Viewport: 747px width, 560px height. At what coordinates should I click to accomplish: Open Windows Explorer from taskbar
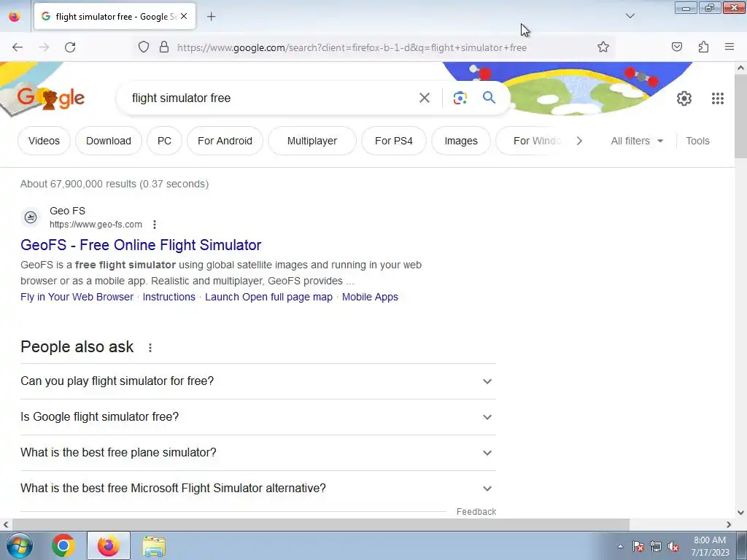tap(155, 546)
